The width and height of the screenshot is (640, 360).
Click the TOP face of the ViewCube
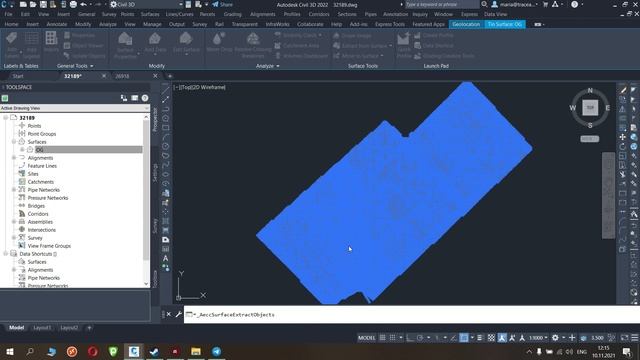coord(590,108)
